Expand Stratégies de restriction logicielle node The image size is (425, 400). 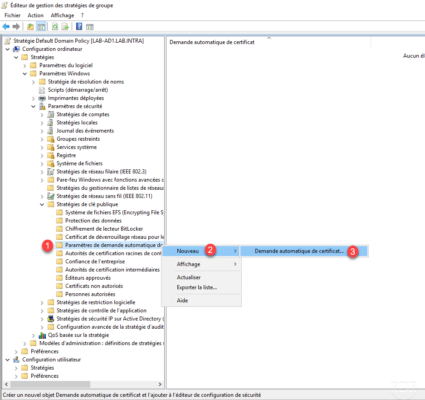click(42, 302)
